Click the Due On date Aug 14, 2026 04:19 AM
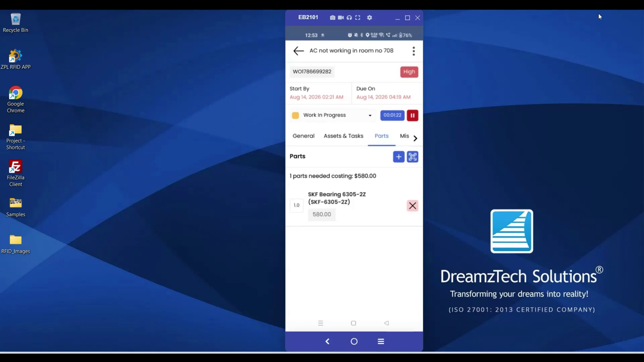This screenshot has width=644, height=362. [383, 97]
